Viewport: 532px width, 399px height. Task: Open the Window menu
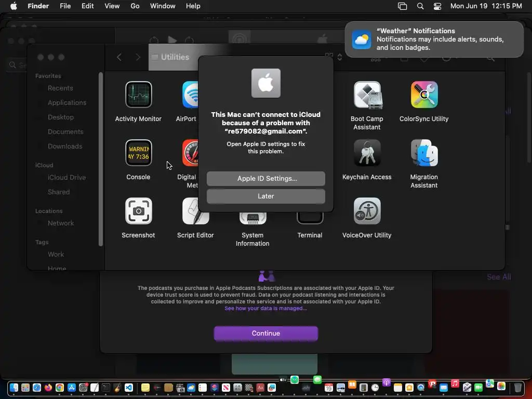[163, 6]
